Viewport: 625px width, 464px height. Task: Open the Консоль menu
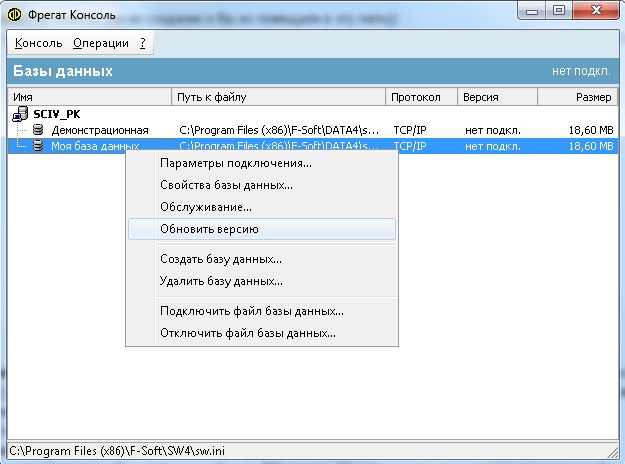tap(38, 43)
